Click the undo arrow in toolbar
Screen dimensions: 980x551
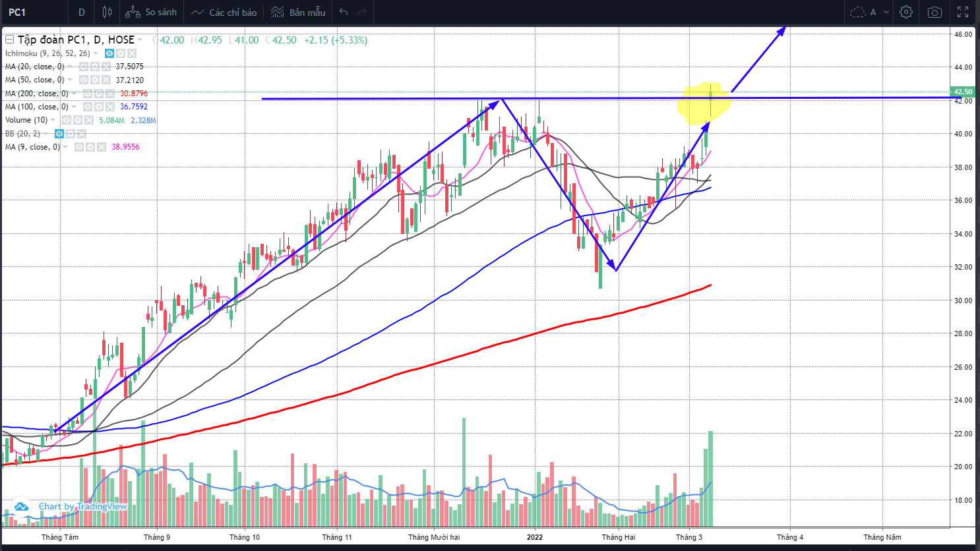(x=343, y=12)
